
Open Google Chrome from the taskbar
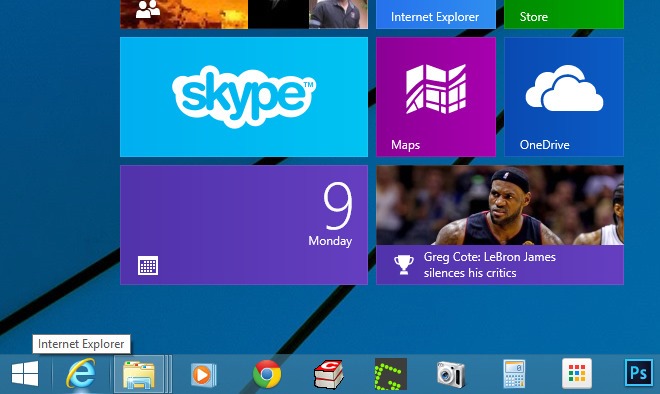267,374
